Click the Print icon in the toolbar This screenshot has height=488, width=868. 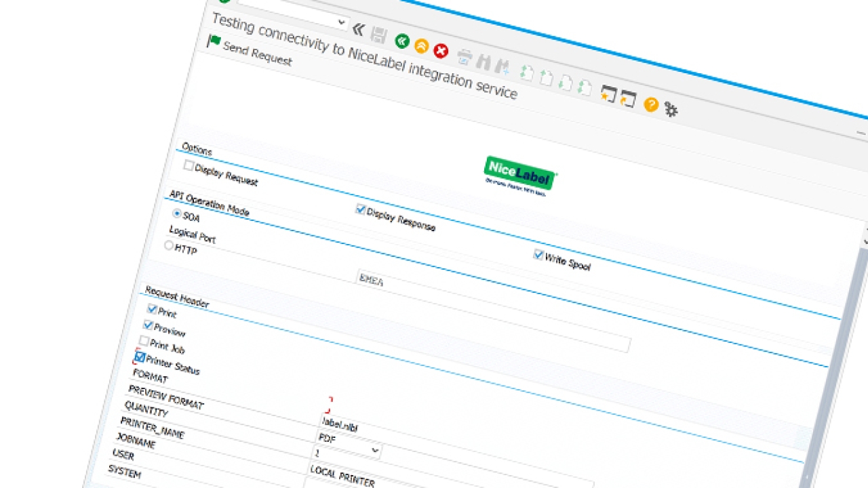tap(465, 56)
